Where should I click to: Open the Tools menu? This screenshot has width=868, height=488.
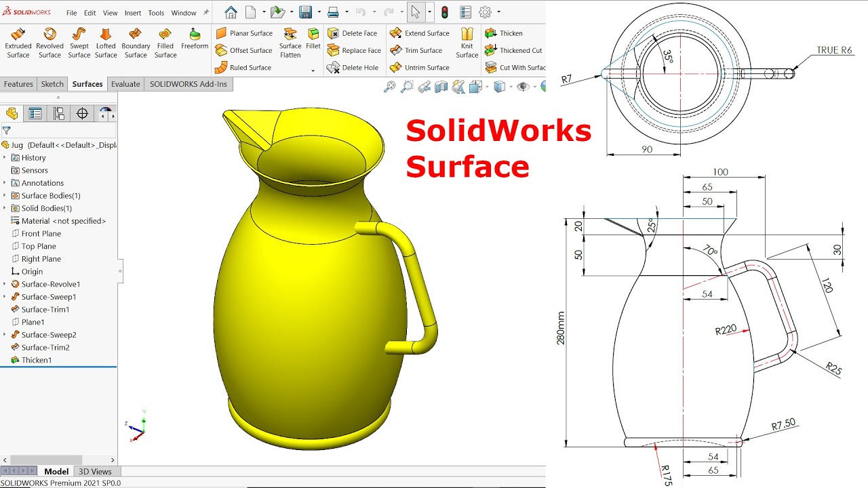pos(156,13)
